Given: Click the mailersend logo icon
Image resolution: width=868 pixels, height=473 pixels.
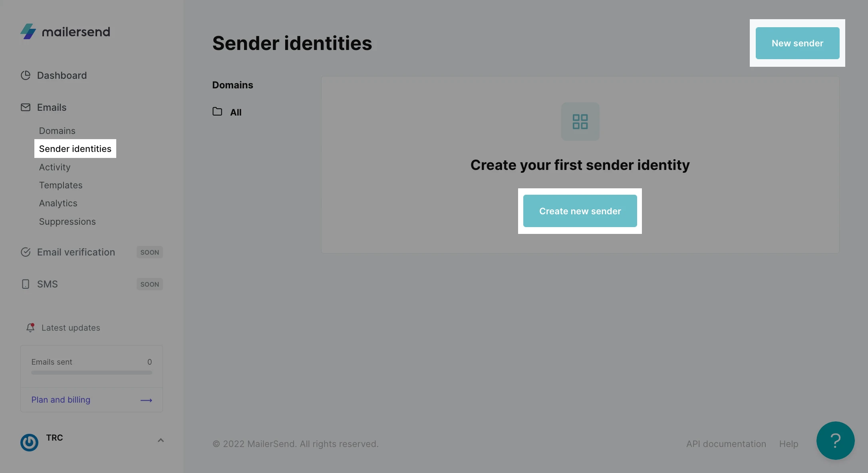Looking at the screenshot, I should pyautogui.click(x=28, y=32).
